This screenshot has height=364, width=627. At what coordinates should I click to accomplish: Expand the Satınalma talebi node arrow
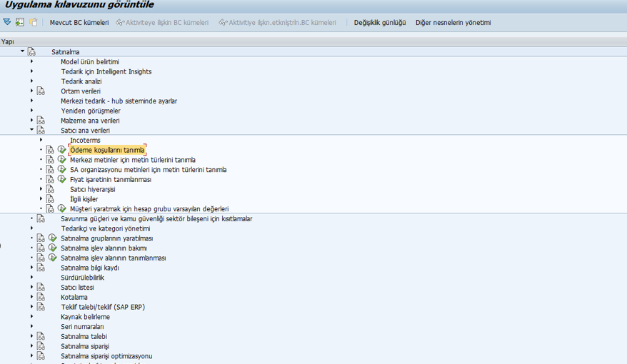tap(32, 337)
